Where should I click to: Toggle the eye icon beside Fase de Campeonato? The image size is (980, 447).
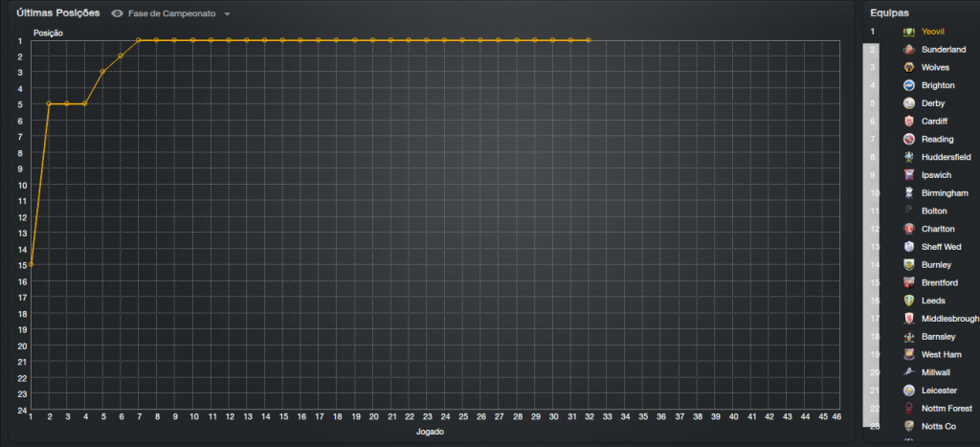coord(117,14)
